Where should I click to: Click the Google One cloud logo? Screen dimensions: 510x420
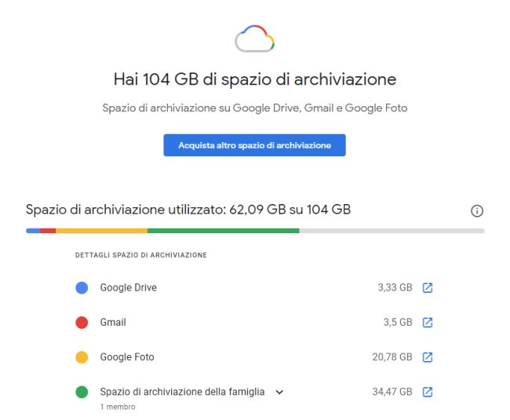(255, 38)
